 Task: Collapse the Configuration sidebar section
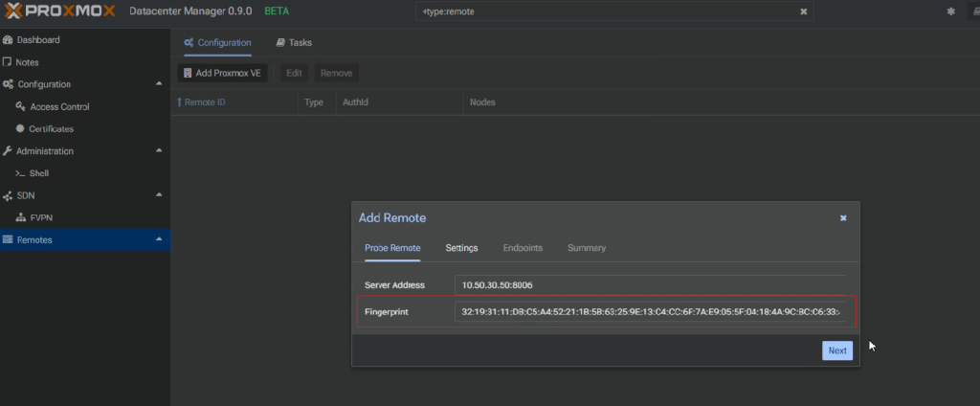pyautogui.click(x=159, y=84)
